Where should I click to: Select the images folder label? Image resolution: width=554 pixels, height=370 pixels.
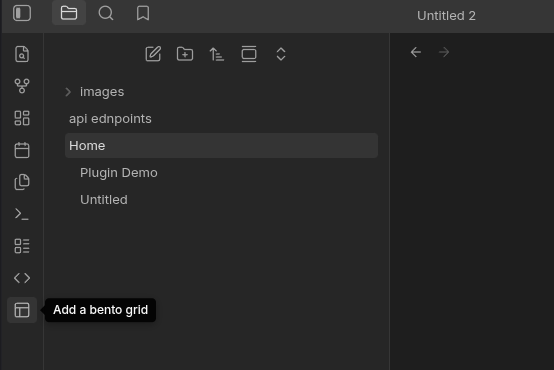[x=102, y=92]
